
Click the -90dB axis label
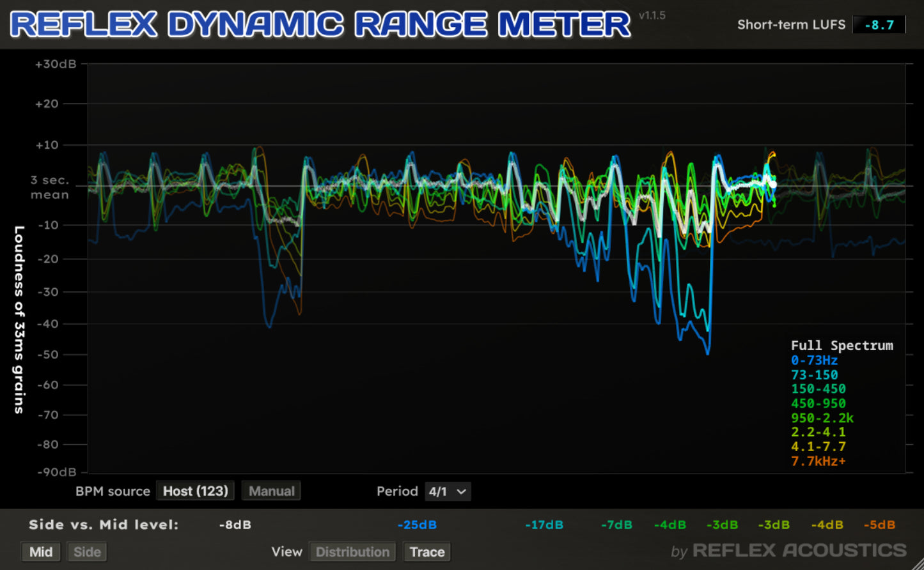pyautogui.click(x=56, y=472)
